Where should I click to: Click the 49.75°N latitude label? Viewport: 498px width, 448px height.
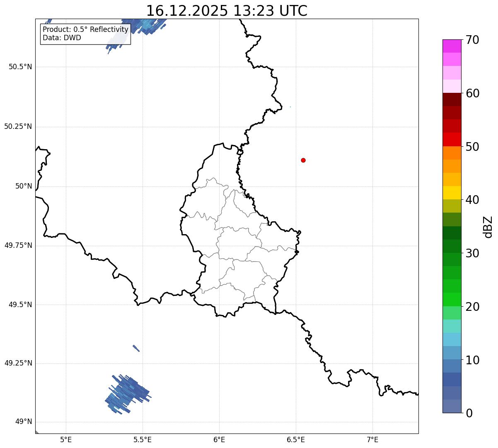tap(18, 245)
